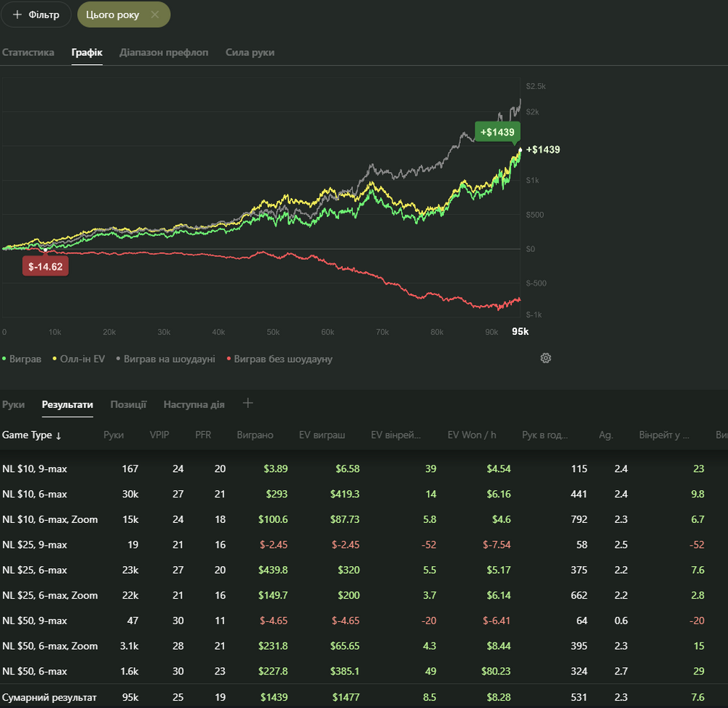
Task: Toggle Виграв без шоудауну red series
Action: (280, 359)
